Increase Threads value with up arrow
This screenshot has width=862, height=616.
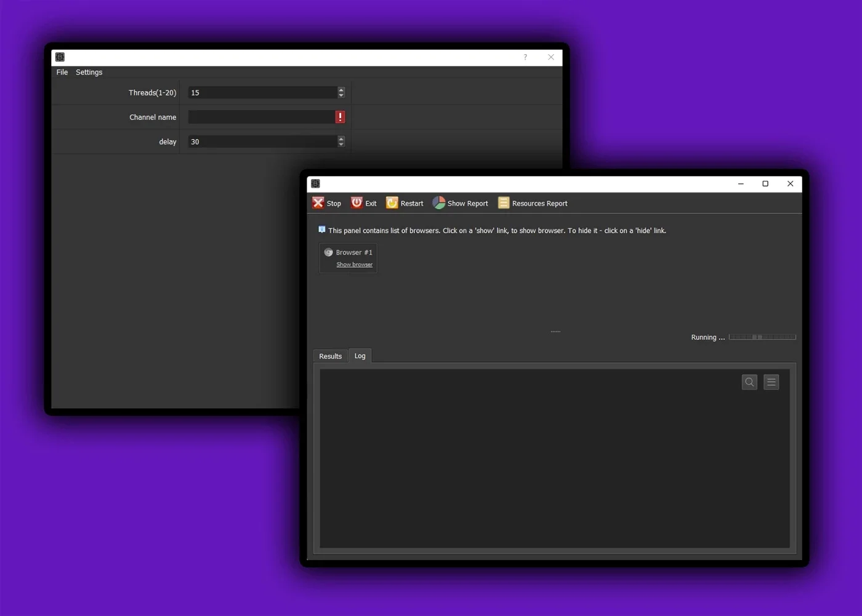coord(341,90)
